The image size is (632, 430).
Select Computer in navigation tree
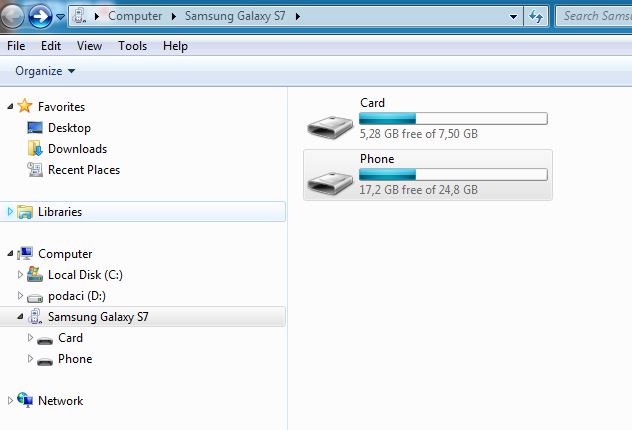click(x=65, y=254)
